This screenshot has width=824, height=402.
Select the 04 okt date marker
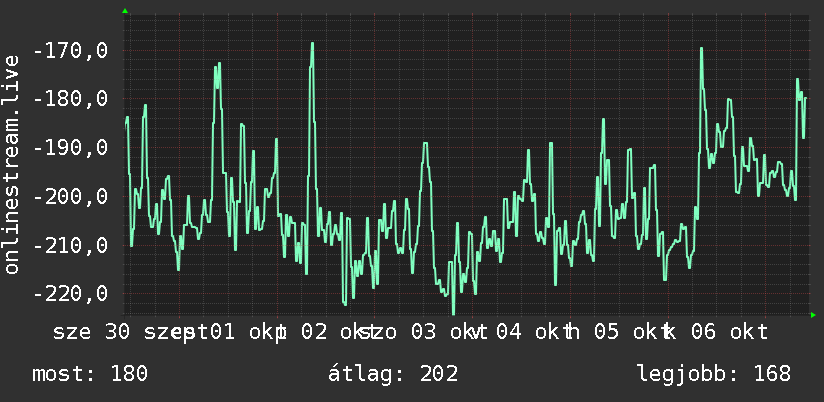tap(529, 333)
